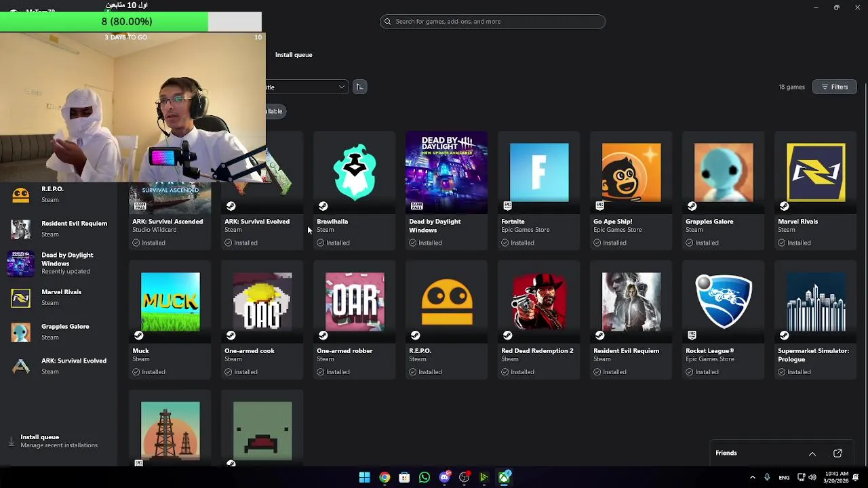Screen dimensions: 868x488
Task: Click Installed status under Fortnite
Action: [517, 243]
